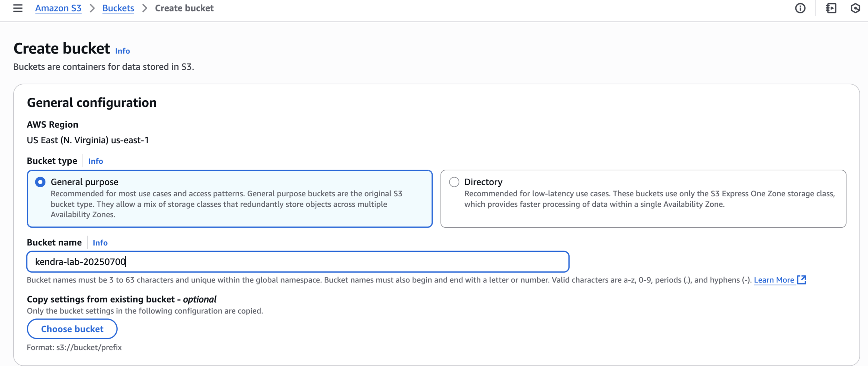Click the Choose bucket button
Viewport: 868px width, 366px height.
[x=72, y=329]
